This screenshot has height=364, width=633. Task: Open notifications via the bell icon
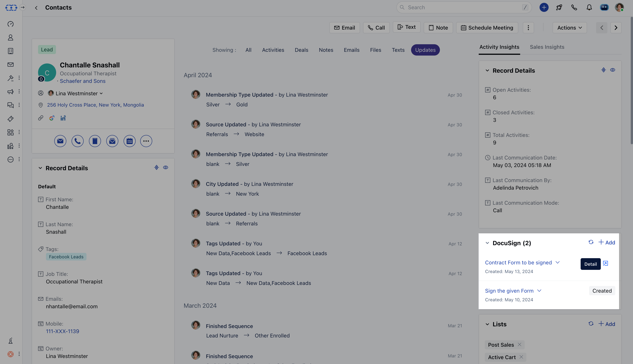[x=589, y=7]
